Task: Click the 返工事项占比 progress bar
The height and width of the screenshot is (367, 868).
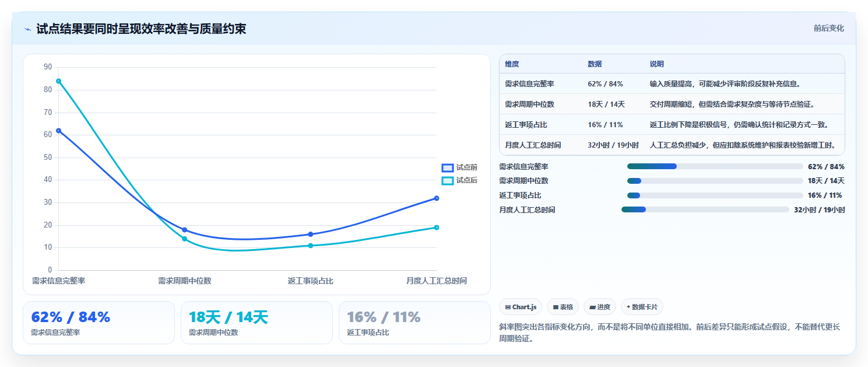Action: (715, 195)
